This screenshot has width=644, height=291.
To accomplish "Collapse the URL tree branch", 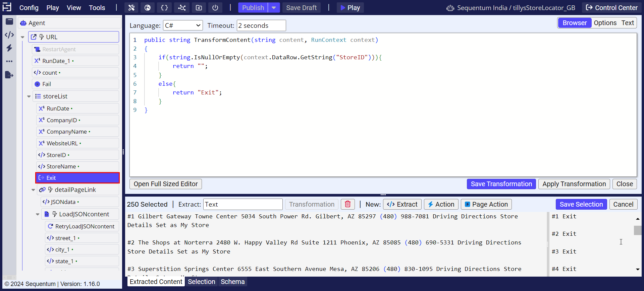I will coord(22,37).
